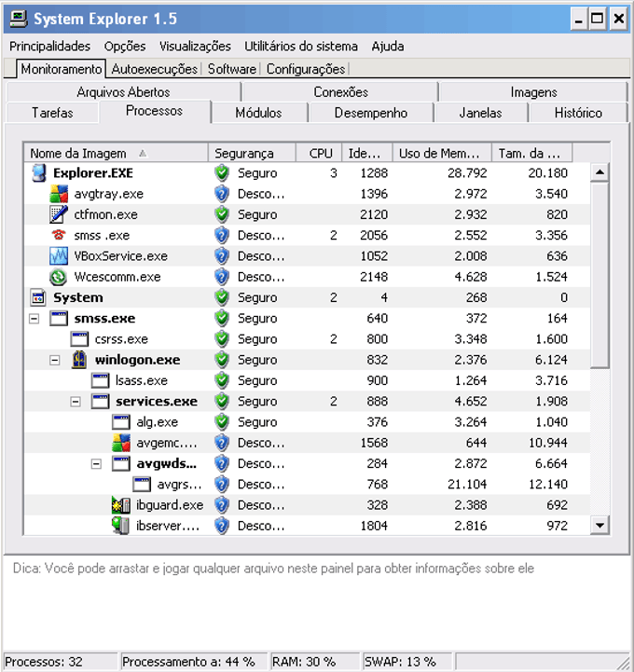
Task: Click the blue shield in VBoxService.exe row
Action: pos(222,256)
